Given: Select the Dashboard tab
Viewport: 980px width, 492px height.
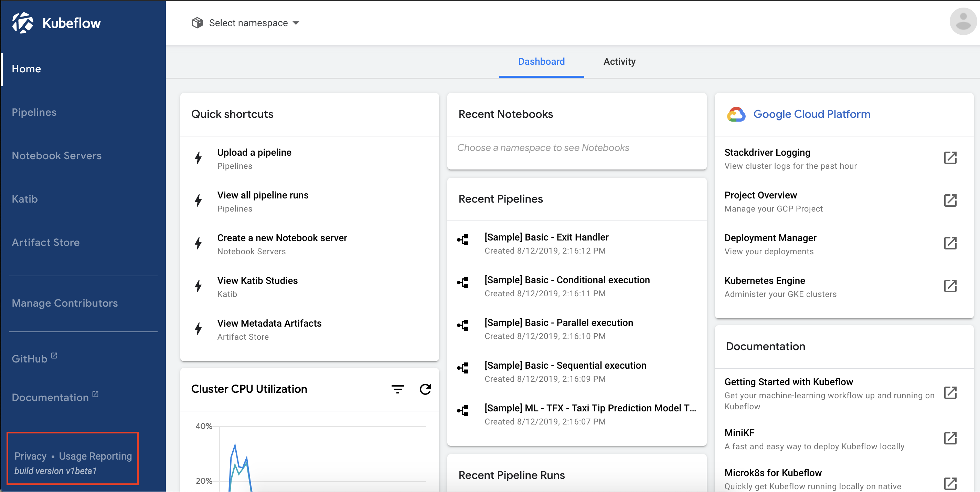Looking at the screenshot, I should pyautogui.click(x=541, y=62).
